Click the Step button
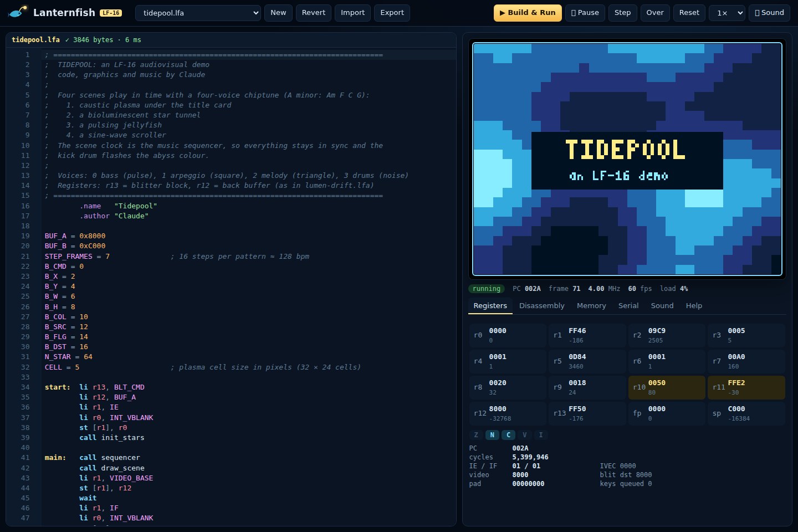The image size is (798, 532). (622, 13)
